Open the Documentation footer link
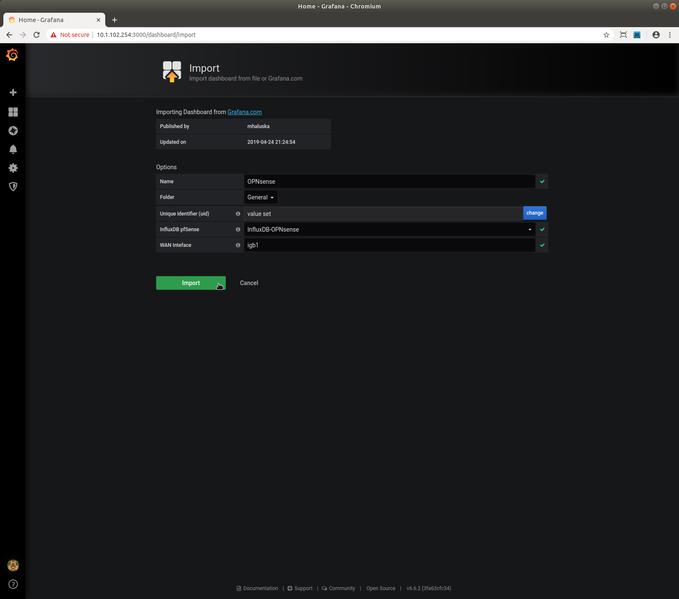This screenshot has height=599, width=679. pyautogui.click(x=257, y=588)
